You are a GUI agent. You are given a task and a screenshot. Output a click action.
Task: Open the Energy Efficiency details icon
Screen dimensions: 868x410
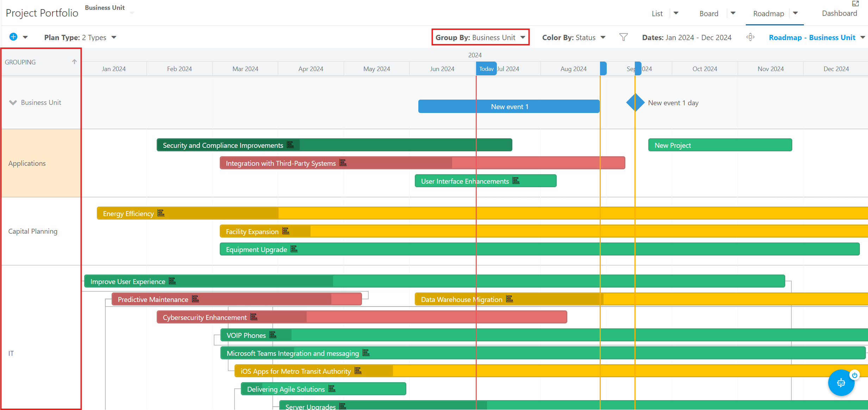pos(161,213)
